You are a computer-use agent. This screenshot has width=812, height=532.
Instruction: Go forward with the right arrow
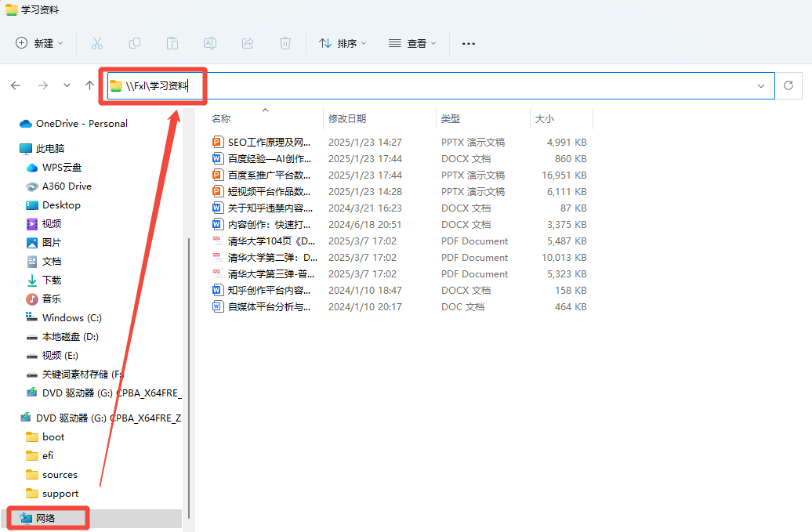43,85
